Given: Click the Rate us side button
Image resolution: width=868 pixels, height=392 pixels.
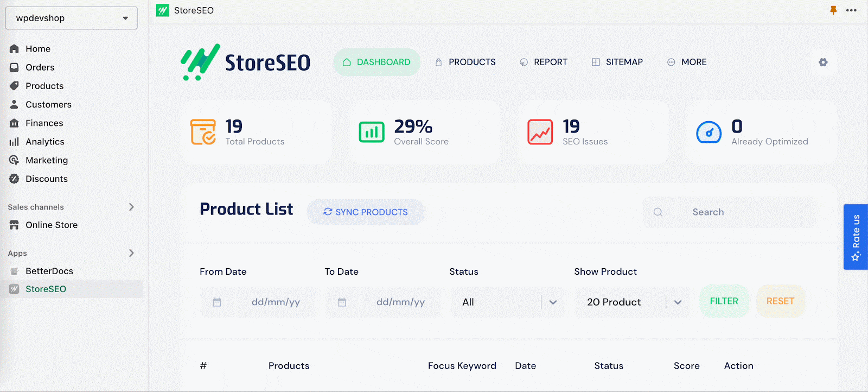Looking at the screenshot, I should click(x=856, y=237).
